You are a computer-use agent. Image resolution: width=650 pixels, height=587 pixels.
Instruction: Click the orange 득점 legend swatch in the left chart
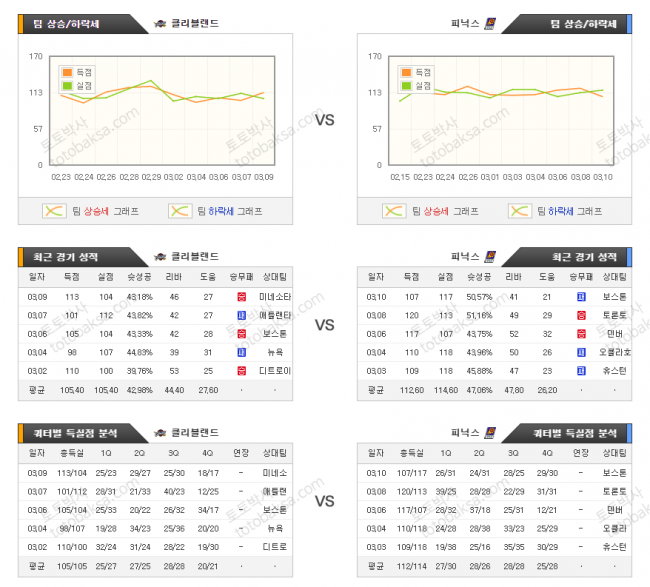point(67,72)
